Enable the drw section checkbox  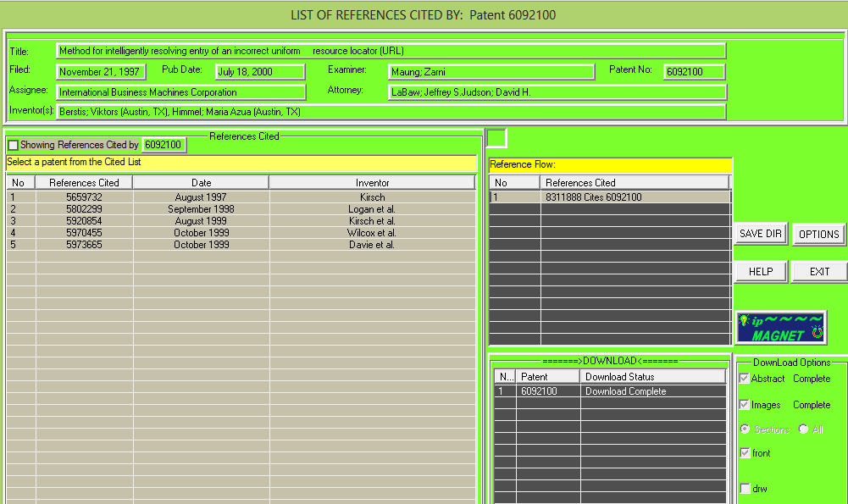(x=745, y=489)
